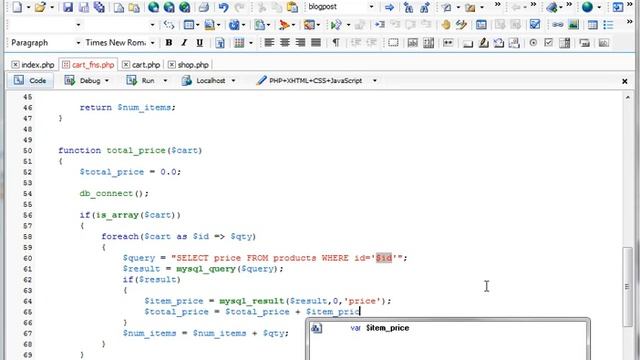This screenshot has height=360, width=640.
Task: Open the blogpost project dropdown
Action: click(x=371, y=7)
